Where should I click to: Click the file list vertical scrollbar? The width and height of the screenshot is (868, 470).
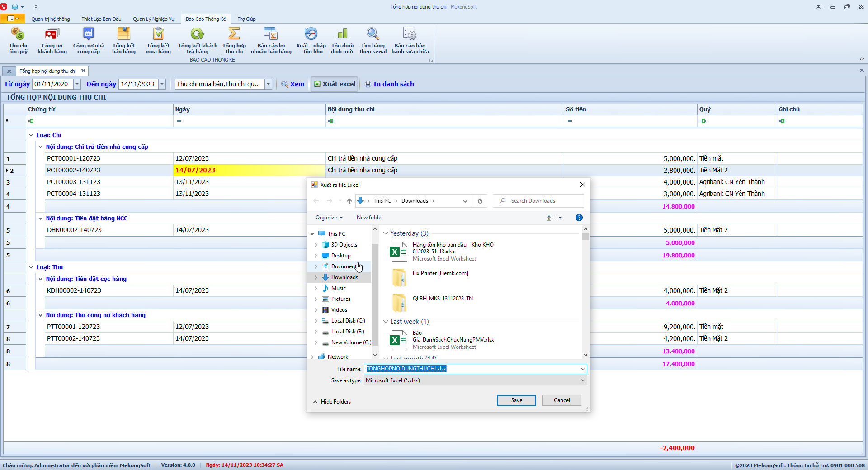[x=585, y=294]
